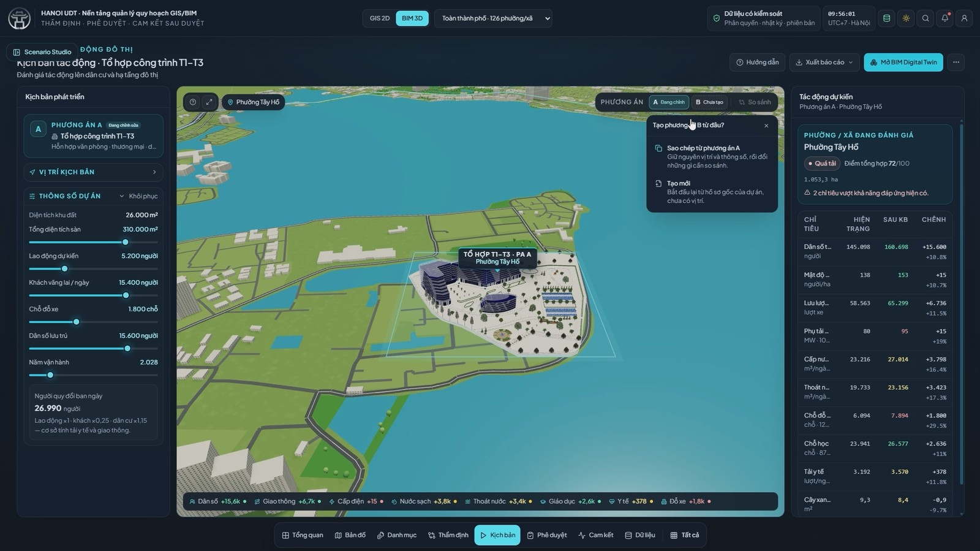Click the database icon in top bar
980x551 pixels.
[886, 18]
